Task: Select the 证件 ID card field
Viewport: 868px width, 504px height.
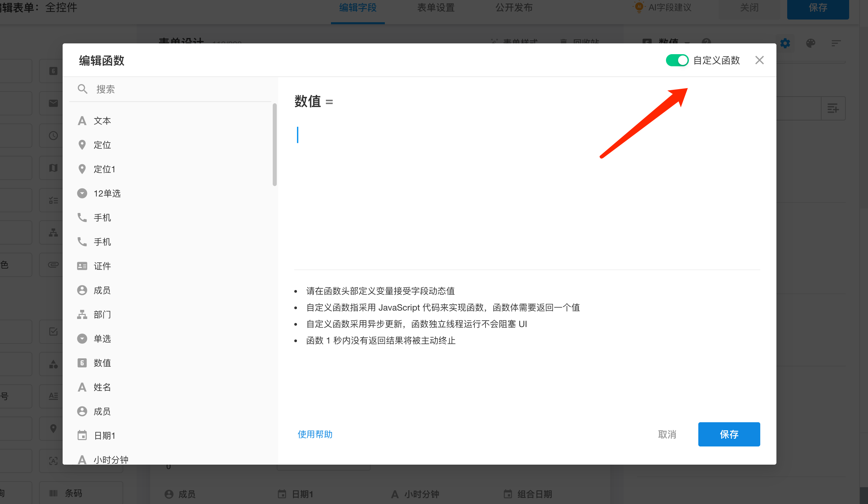Action: 102,266
